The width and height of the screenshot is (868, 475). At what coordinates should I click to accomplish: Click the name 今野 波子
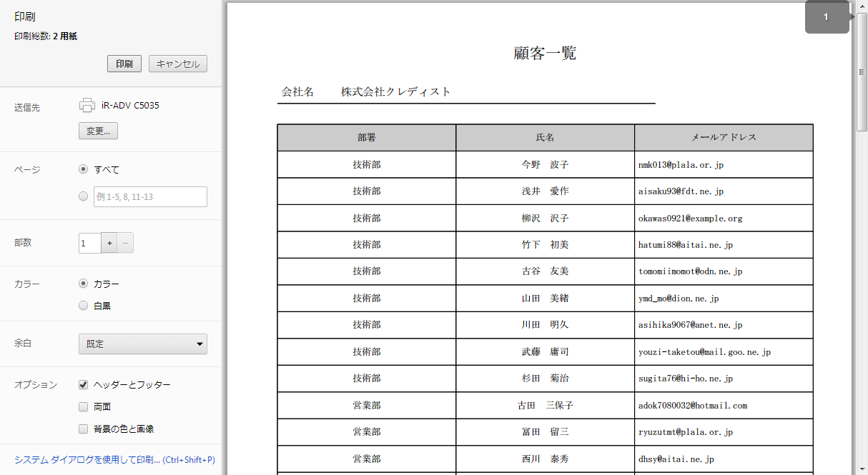[546, 164]
